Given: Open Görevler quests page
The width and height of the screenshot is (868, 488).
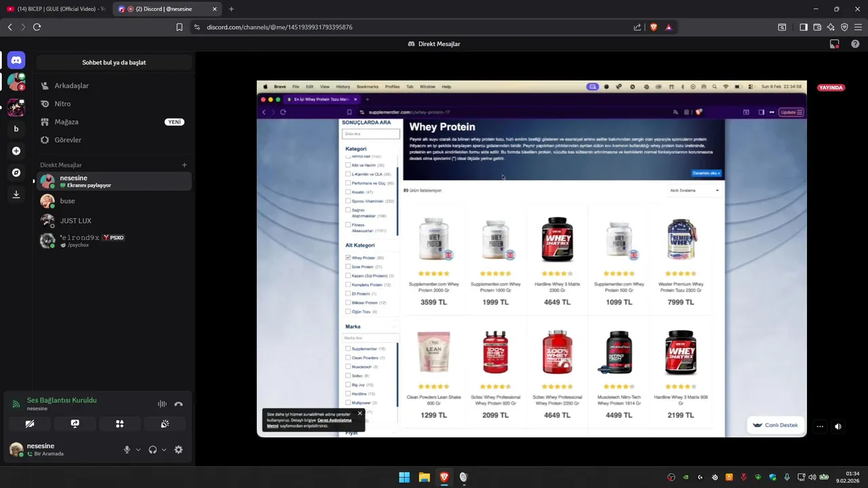Looking at the screenshot, I should 114,140.
